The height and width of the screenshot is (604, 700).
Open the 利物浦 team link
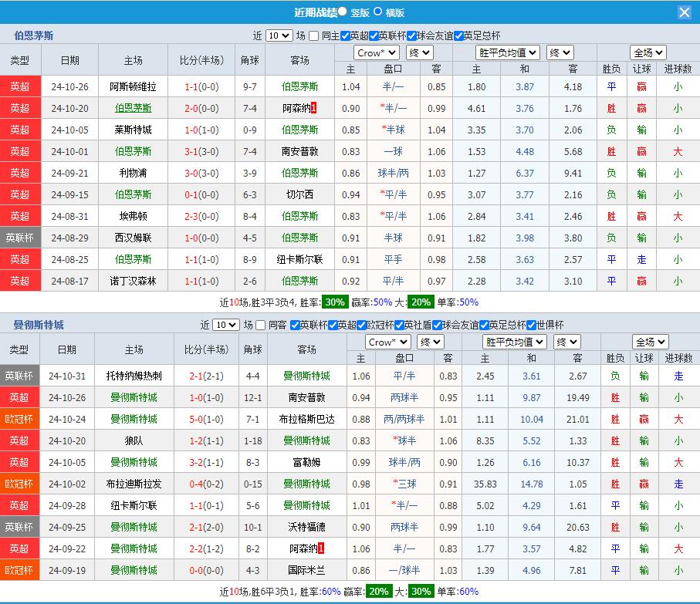133,173
